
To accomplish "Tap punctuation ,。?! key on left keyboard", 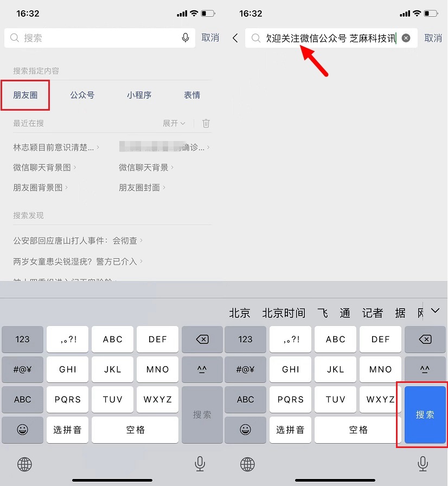I will tap(67, 339).
